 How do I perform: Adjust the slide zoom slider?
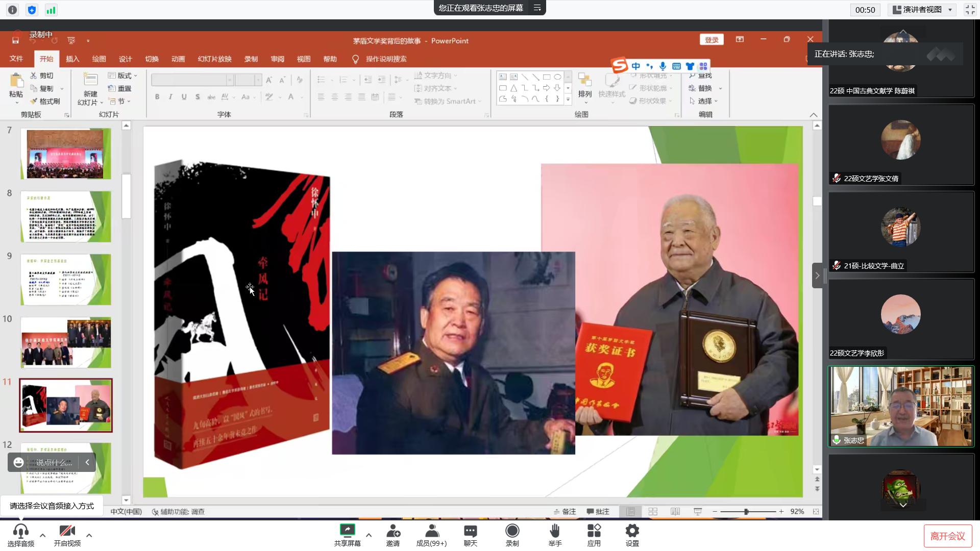tap(746, 511)
